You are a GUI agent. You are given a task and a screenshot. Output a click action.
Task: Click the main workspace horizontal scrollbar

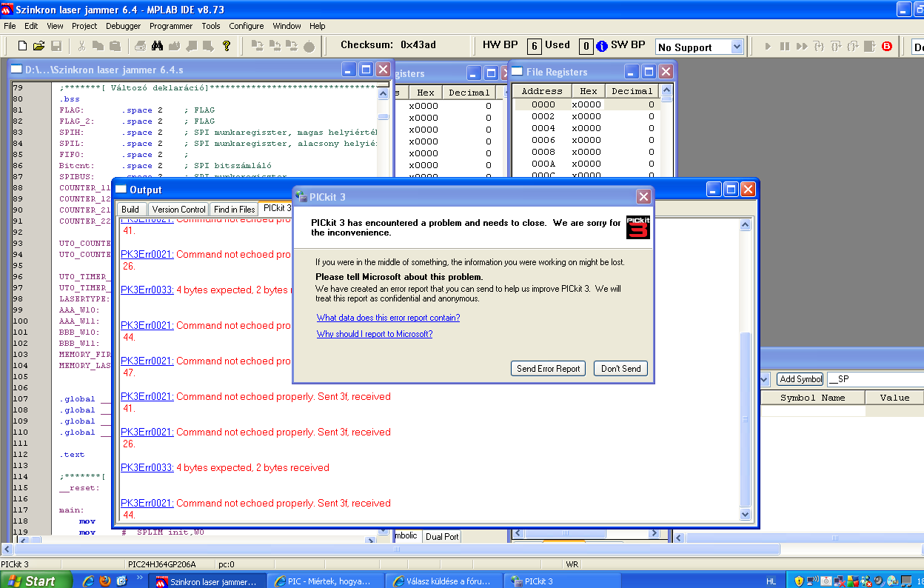pyautogui.click(x=397, y=549)
